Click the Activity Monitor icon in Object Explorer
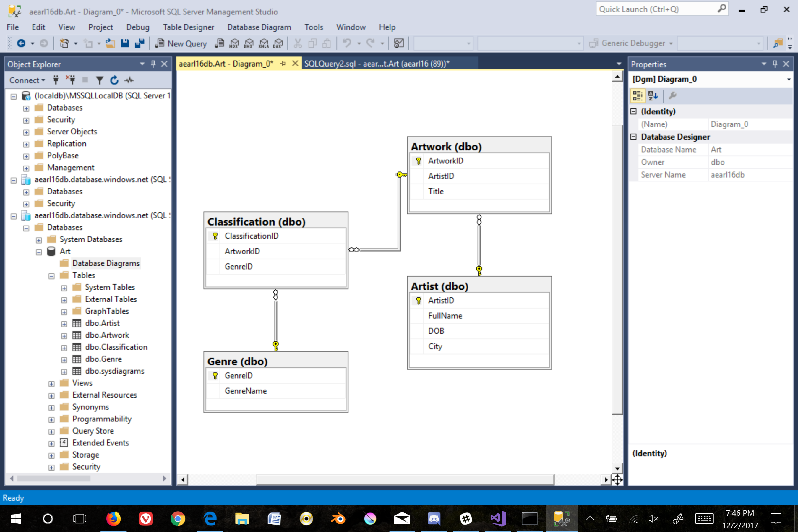798x532 pixels. pos(129,80)
